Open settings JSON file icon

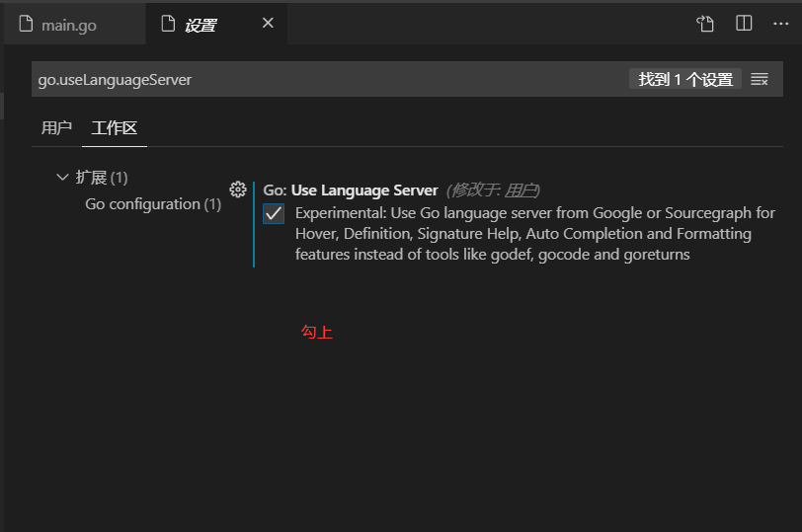coord(705,24)
